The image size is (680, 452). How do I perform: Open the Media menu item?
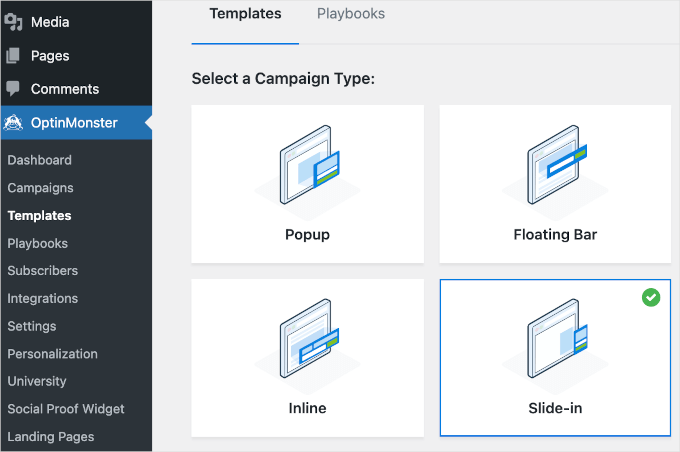[x=76, y=22]
